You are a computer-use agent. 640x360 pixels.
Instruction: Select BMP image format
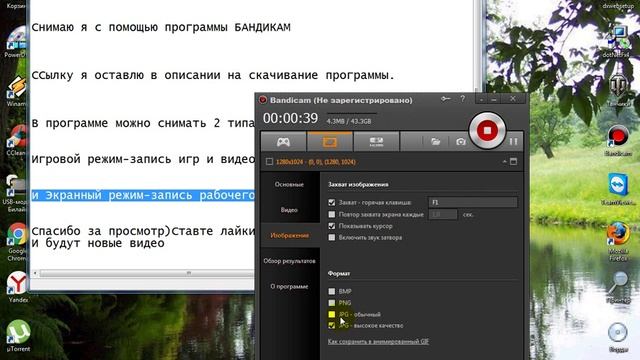point(331,291)
